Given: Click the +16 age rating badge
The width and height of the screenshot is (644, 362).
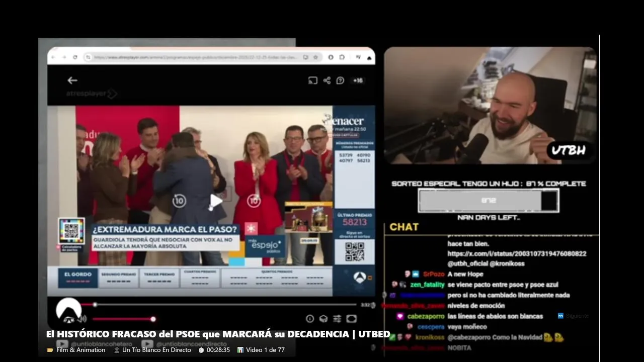Looking at the screenshot, I should [x=358, y=80].
